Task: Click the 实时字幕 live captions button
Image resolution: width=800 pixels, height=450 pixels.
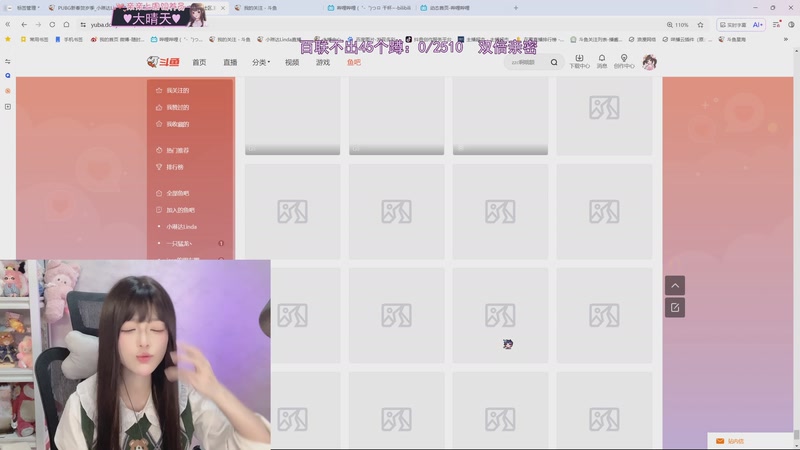Action: coord(733,24)
